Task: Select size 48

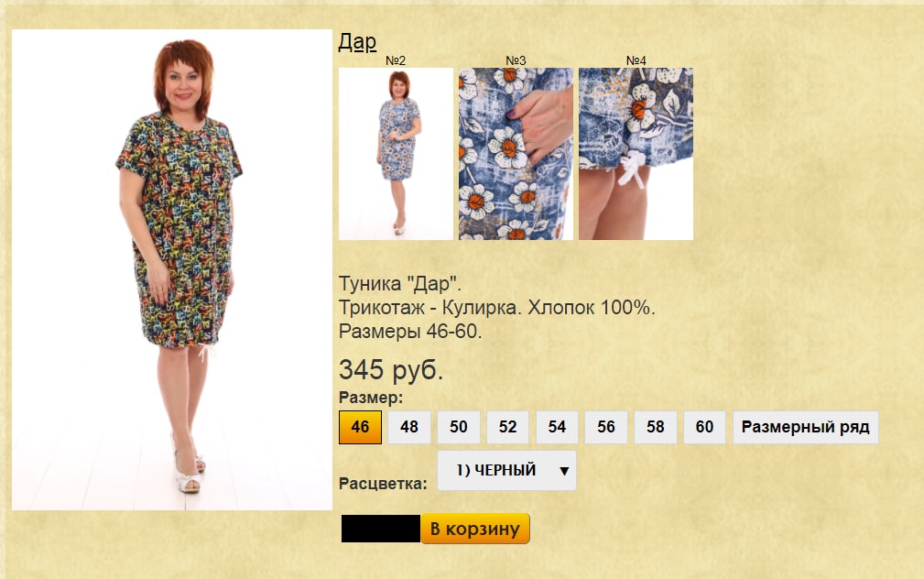Action: coord(409,427)
